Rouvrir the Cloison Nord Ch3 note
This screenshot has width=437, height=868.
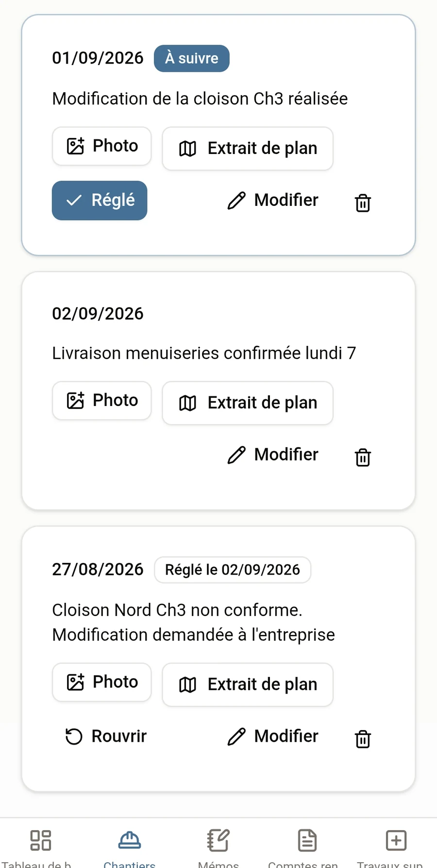point(106,736)
